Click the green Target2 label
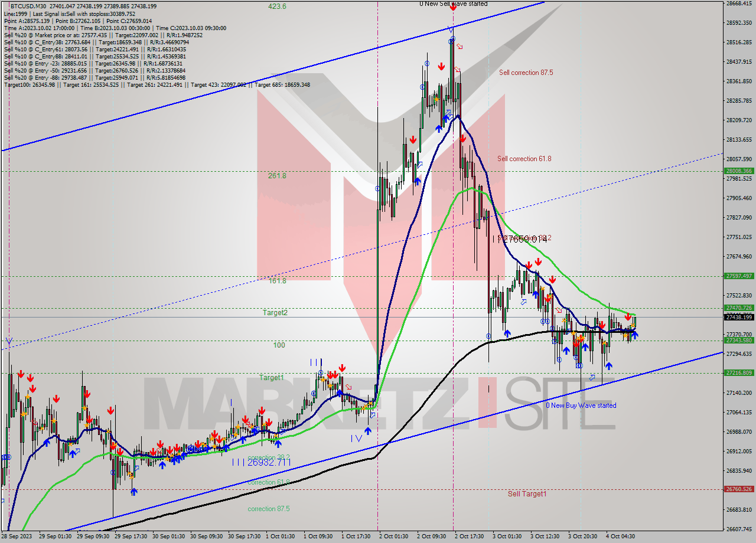756x543 pixels. [275, 313]
